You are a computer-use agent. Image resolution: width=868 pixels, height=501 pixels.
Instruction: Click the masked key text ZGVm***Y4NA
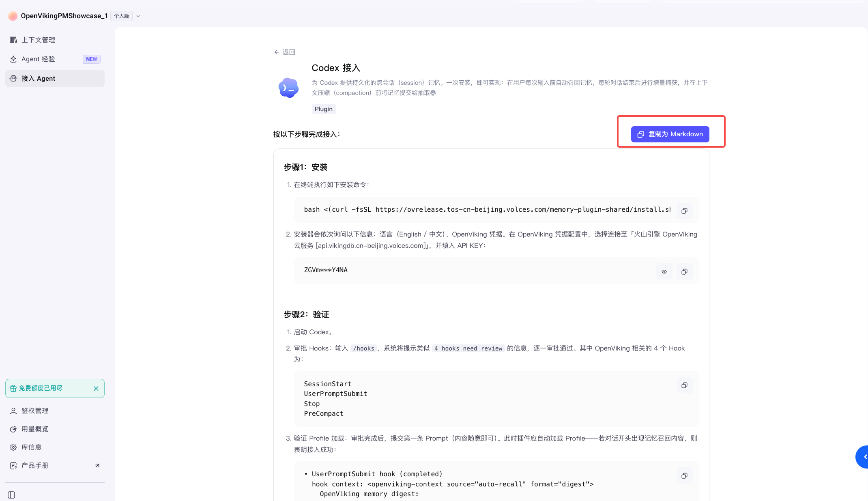tap(326, 270)
